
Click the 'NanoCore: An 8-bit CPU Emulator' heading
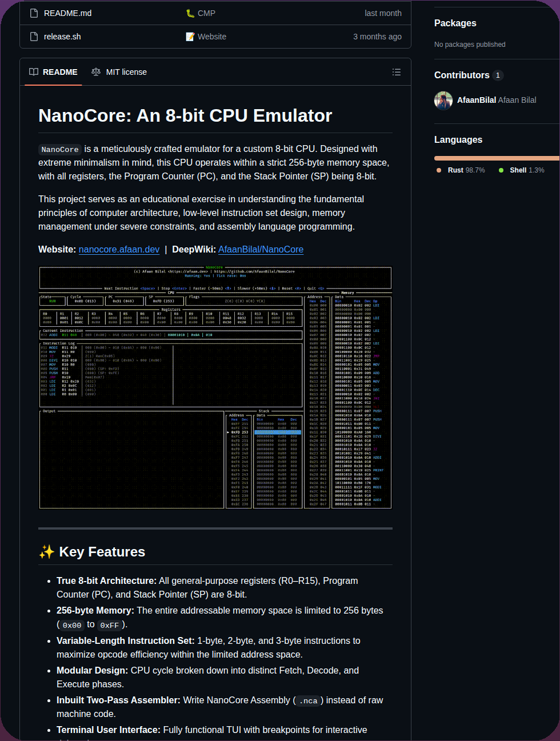(185, 116)
